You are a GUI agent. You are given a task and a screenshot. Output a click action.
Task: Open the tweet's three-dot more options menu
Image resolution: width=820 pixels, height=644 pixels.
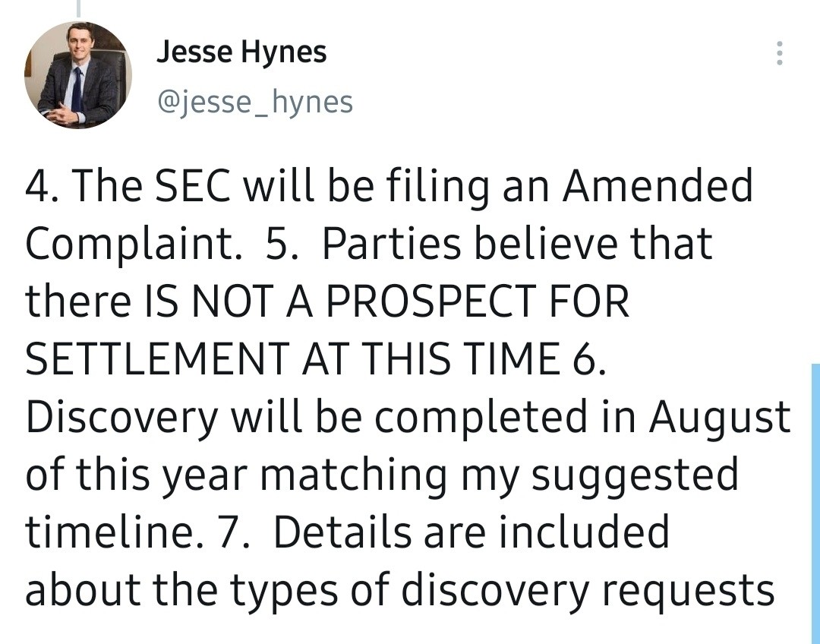coord(777,53)
